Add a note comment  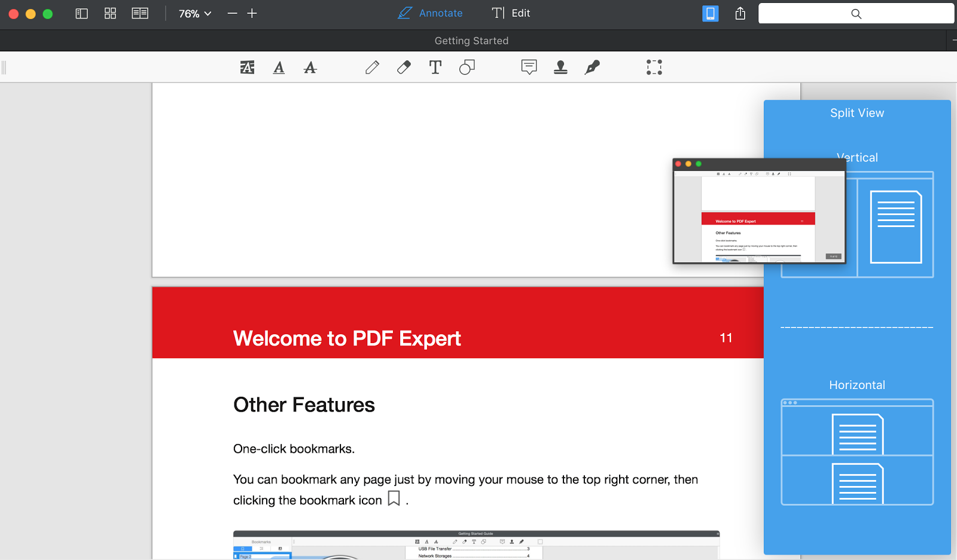pos(529,68)
